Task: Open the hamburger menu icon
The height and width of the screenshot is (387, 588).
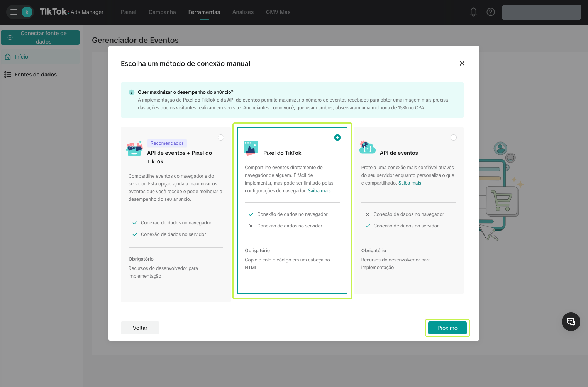Action: click(x=14, y=12)
